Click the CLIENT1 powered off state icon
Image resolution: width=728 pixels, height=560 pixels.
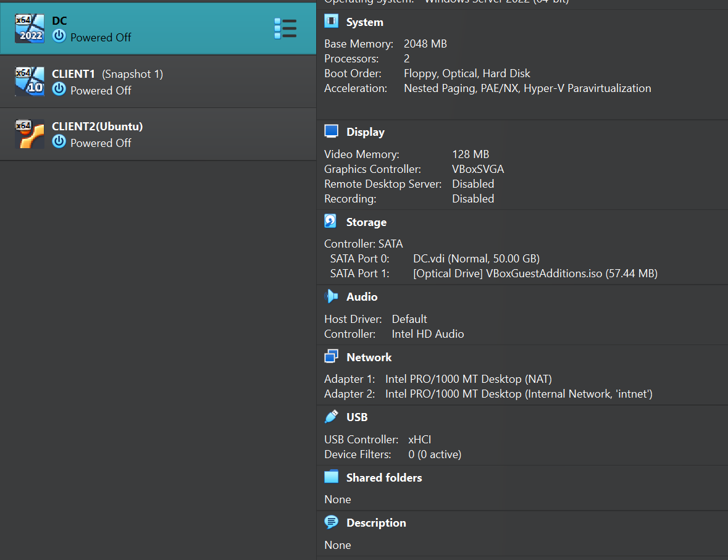(59, 89)
